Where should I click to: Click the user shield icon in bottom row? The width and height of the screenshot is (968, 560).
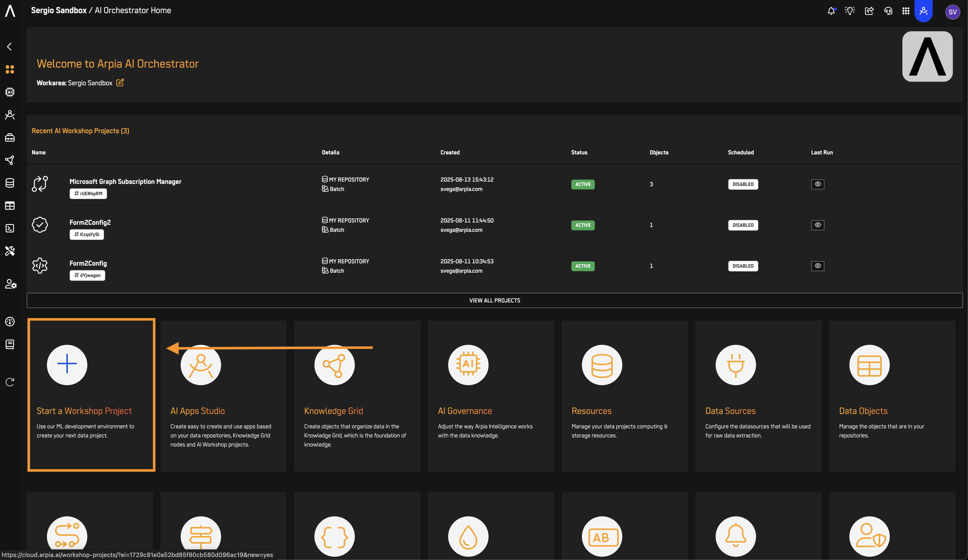(x=869, y=536)
